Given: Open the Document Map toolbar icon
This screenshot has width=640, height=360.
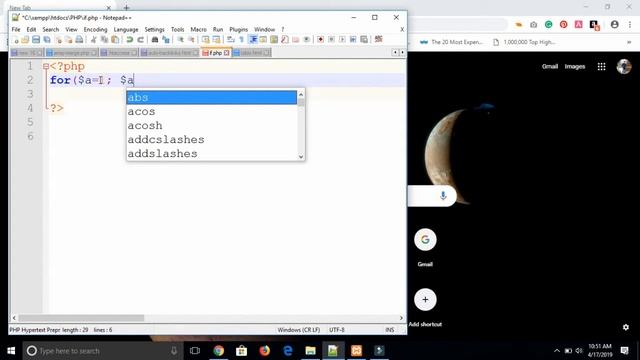Looking at the screenshot, I should pyautogui.click(x=274, y=40).
